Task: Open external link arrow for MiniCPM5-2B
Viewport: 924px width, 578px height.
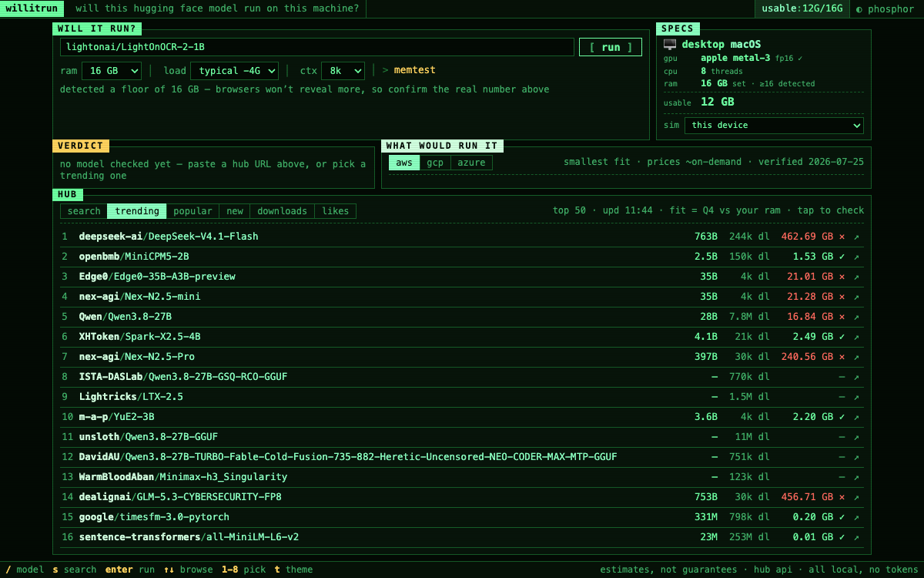Action: [856, 257]
